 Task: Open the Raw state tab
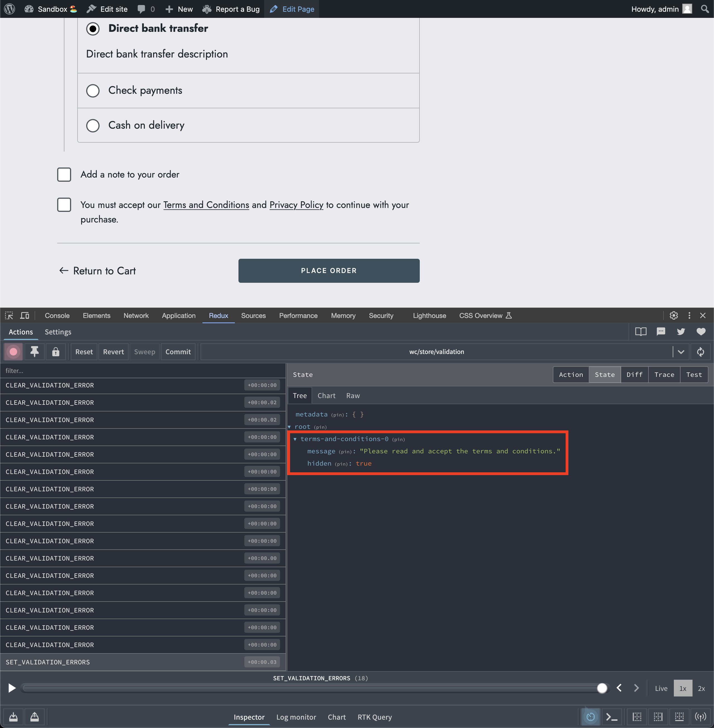click(x=353, y=396)
